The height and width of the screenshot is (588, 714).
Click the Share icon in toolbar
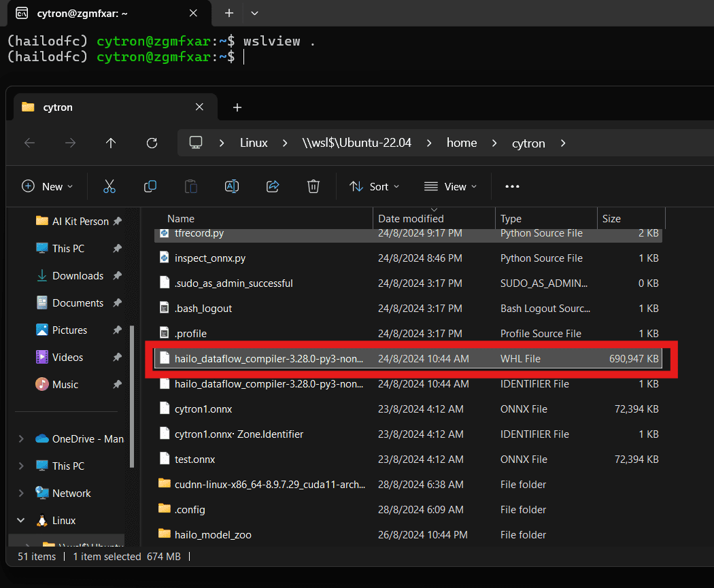(273, 186)
